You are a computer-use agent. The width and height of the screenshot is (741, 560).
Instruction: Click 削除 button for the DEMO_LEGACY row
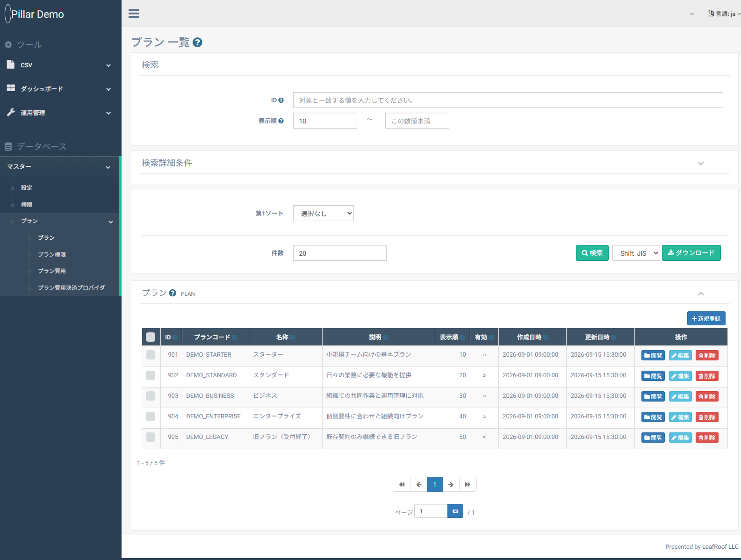pyautogui.click(x=707, y=438)
